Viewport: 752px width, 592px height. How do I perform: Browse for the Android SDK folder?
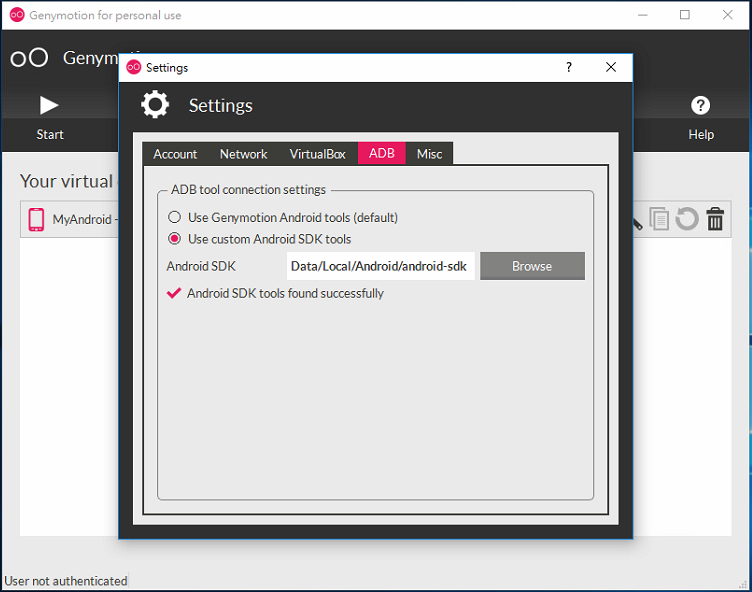pyautogui.click(x=532, y=266)
